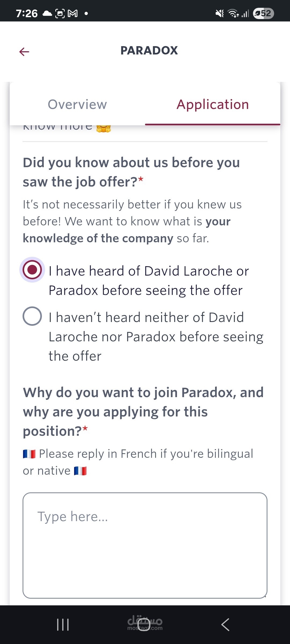Image resolution: width=290 pixels, height=644 pixels.
Task: Tap the clock in the status bar
Action: (27, 13)
